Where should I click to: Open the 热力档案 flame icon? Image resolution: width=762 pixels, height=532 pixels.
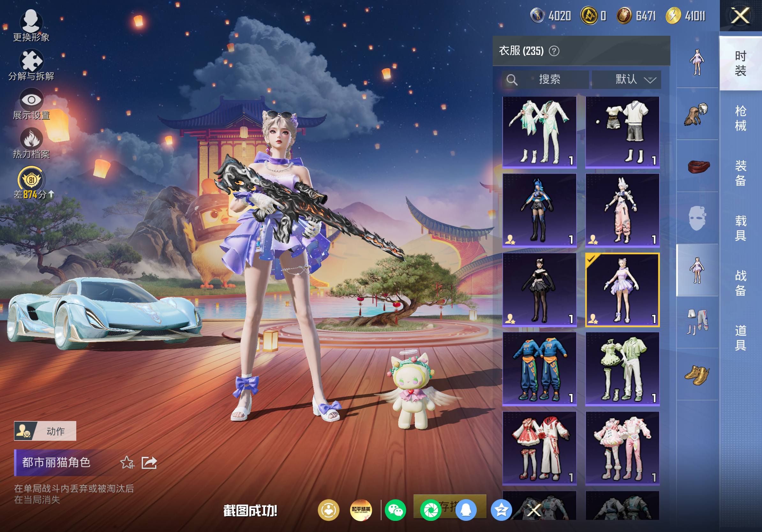pos(31,138)
